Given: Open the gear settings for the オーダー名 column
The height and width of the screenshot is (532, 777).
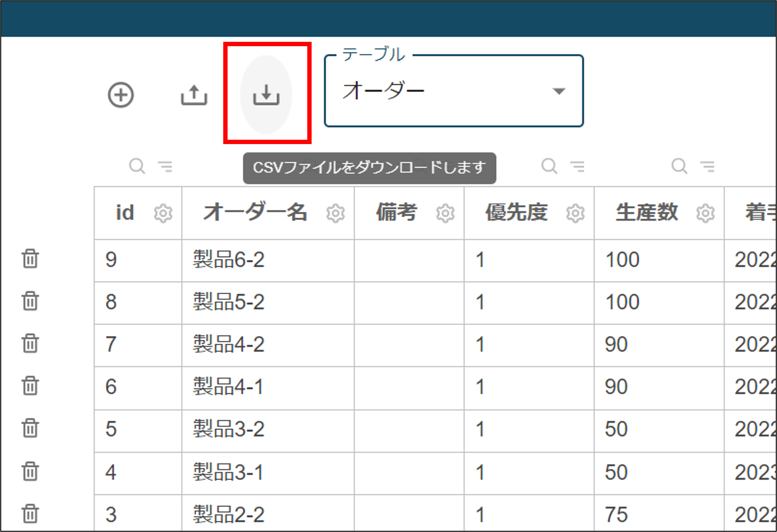Looking at the screenshot, I should [336, 213].
